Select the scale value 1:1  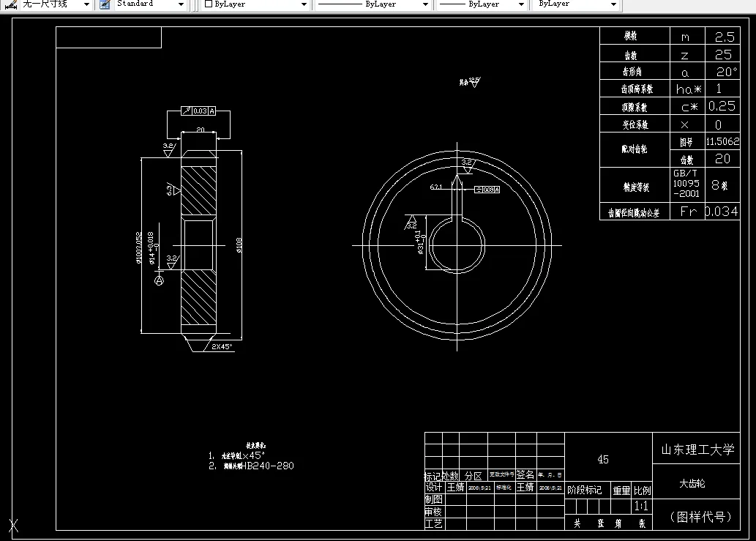coord(641,506)
